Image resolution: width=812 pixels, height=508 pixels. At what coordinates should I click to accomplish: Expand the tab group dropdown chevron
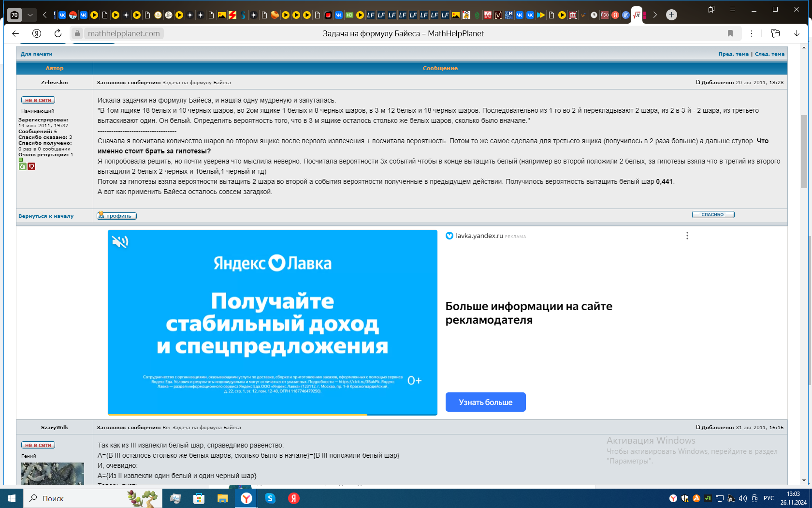pyautogui.click(x=30, y=15)
